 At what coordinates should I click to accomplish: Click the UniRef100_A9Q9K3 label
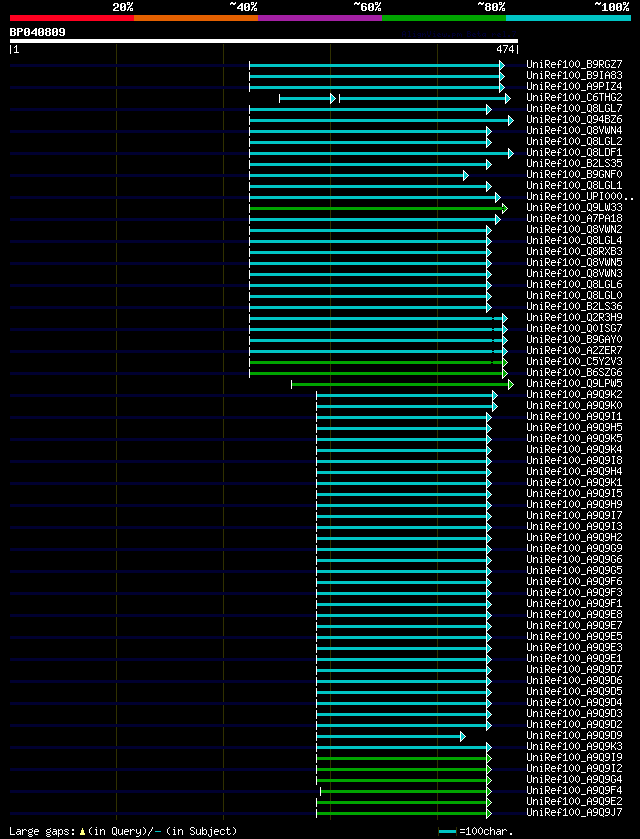(x=574, y=746)
